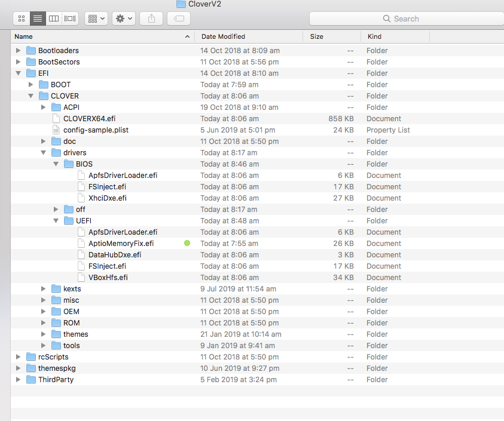Select the rcScripts folder row
504x421 pixels.
pos(257,357)
